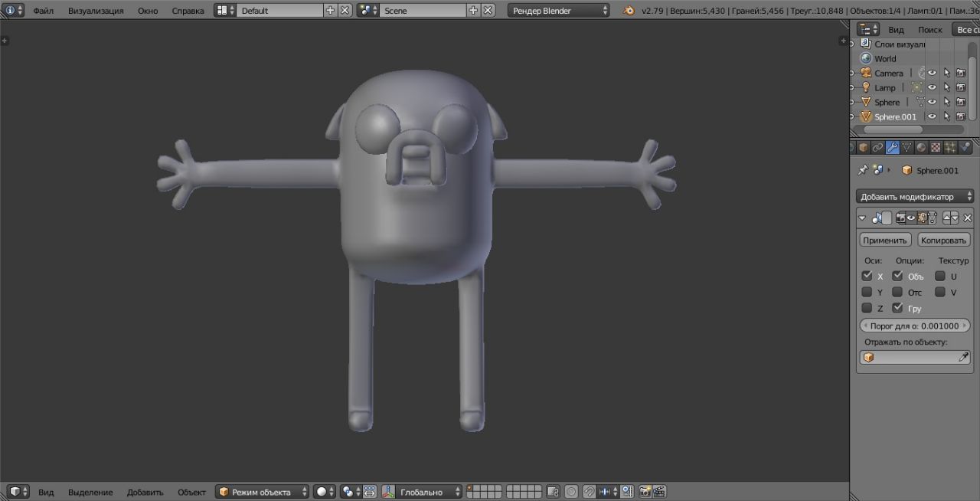Open the Визуализация menu
The width and height of the screenshot is (980, 501).
96,11
